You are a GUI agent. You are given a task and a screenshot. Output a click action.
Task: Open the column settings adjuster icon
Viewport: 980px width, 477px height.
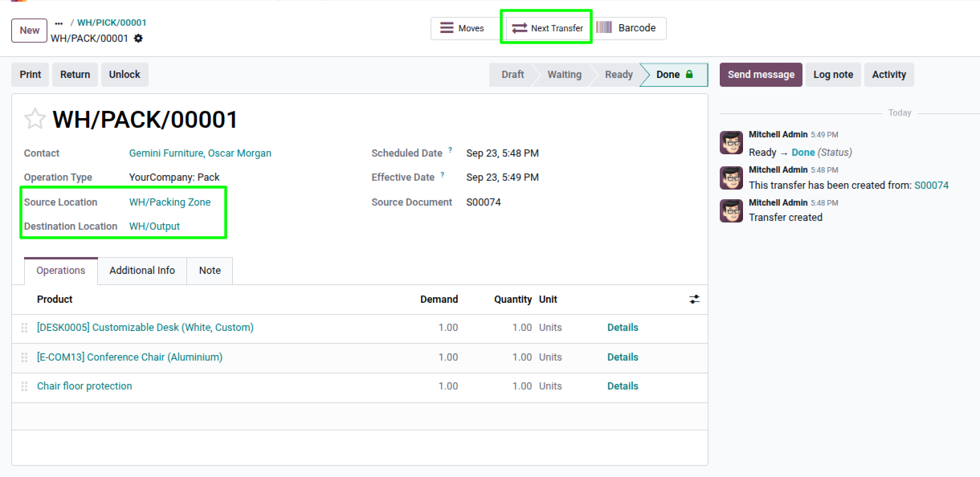695,300
